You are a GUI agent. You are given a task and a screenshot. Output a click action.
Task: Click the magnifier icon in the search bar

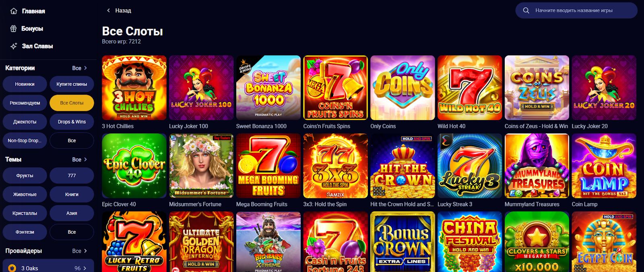[526, 10]
